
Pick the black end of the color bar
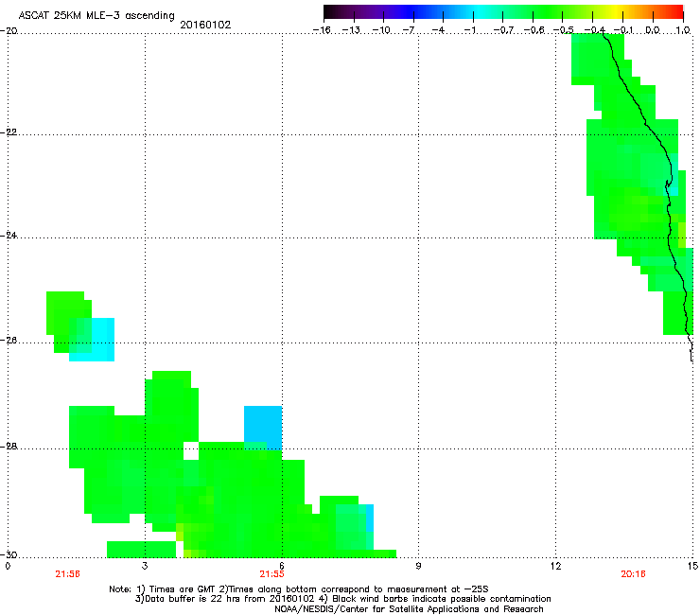(x=329, y=11)
